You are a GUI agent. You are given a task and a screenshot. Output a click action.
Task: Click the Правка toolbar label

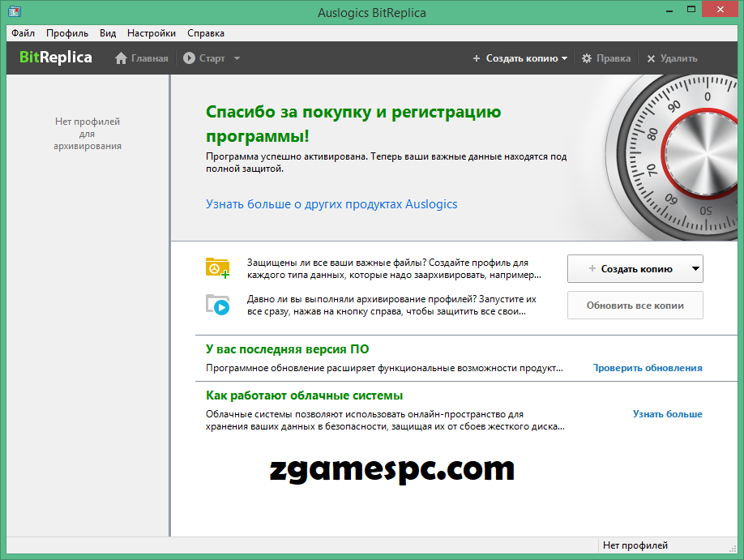(x=614, y=58)
